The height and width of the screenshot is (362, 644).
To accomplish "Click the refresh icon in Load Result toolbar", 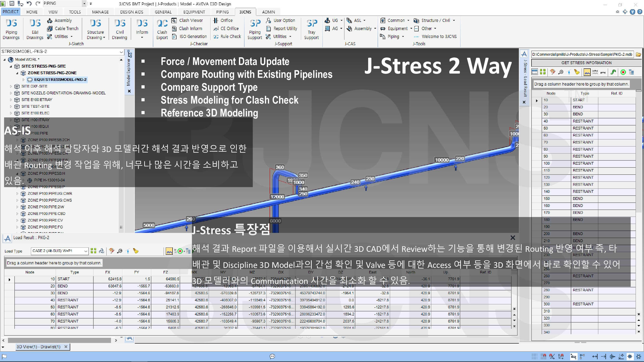I will point(102,251).
